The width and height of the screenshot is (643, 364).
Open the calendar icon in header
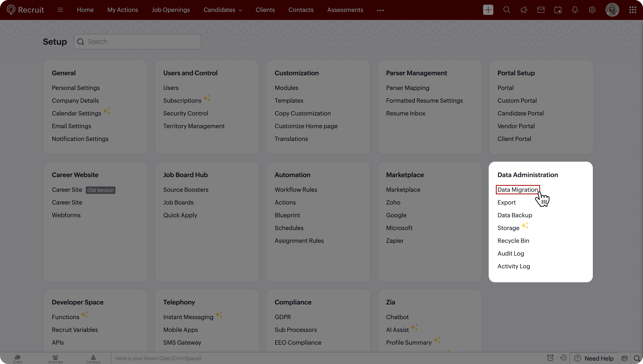[x=558, y=10]
